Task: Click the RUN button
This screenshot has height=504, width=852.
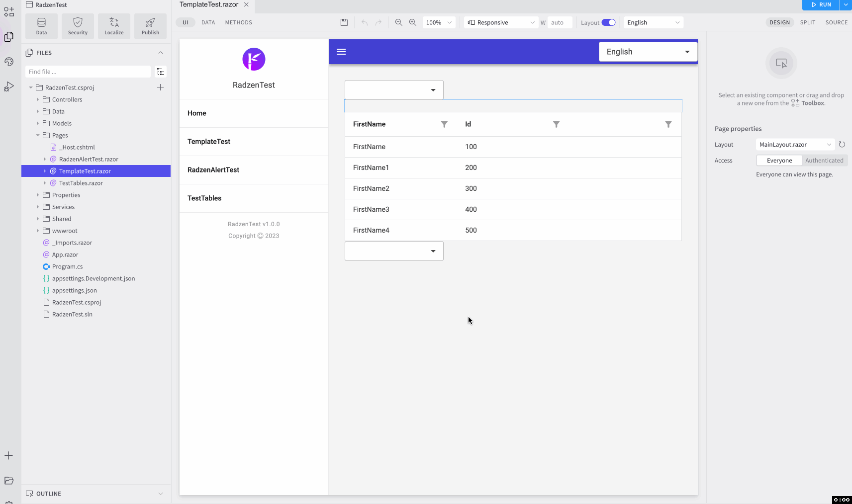Action: pyautogui.click(x=820, y=5)
